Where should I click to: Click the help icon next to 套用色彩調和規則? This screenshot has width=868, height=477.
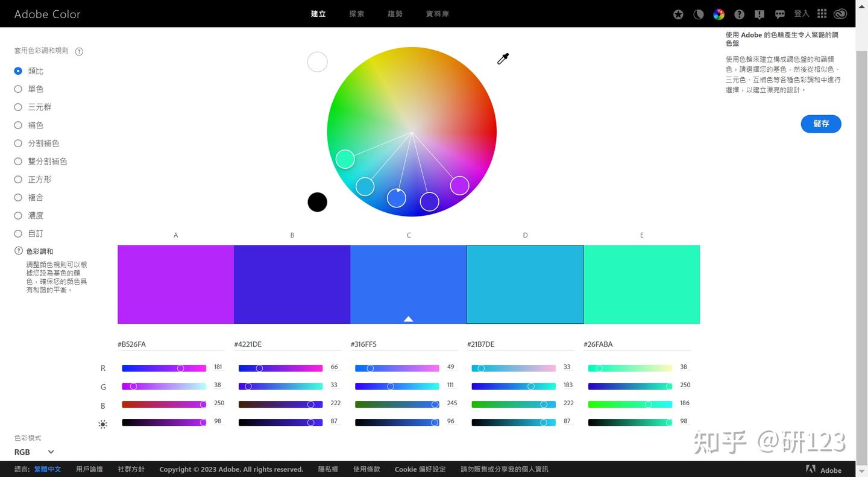coord(79,52)
